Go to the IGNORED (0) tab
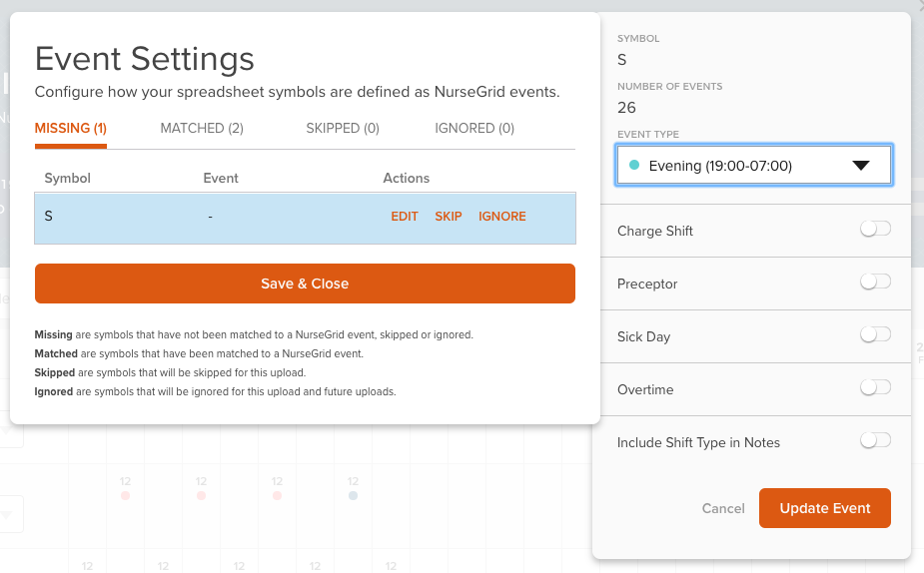Viewport: 924px width, 573px height. click(474, 129)
